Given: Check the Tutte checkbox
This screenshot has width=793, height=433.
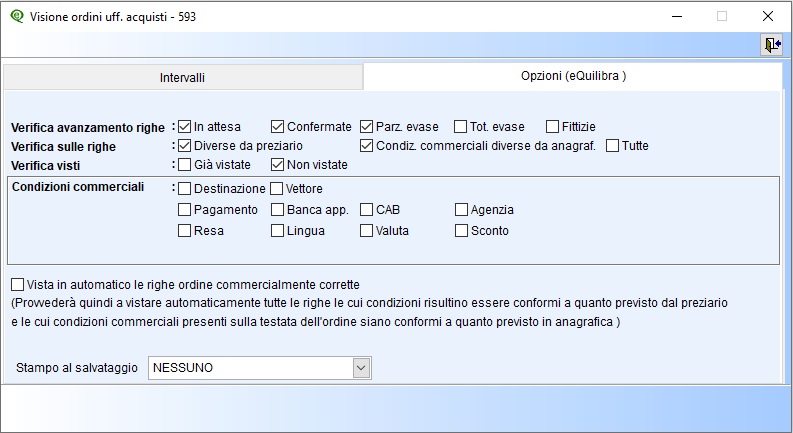Looking at the screenshot, I should click(612, 146).
